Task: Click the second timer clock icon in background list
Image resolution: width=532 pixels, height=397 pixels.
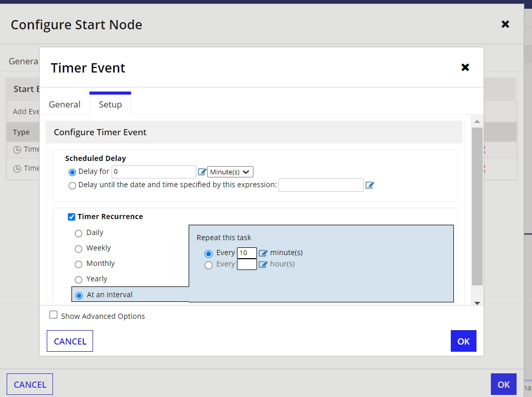Action: tap(17, 169)
